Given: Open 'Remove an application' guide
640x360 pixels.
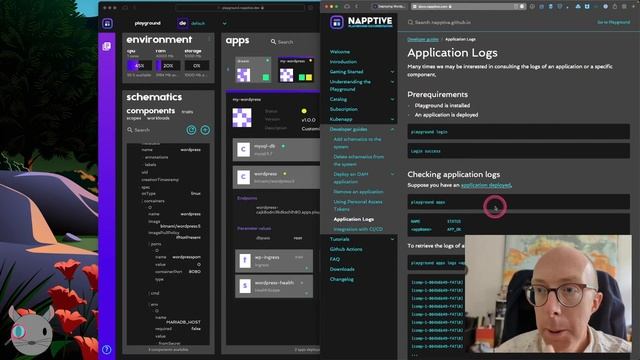Looking at the screenshot, I should 358,192.
